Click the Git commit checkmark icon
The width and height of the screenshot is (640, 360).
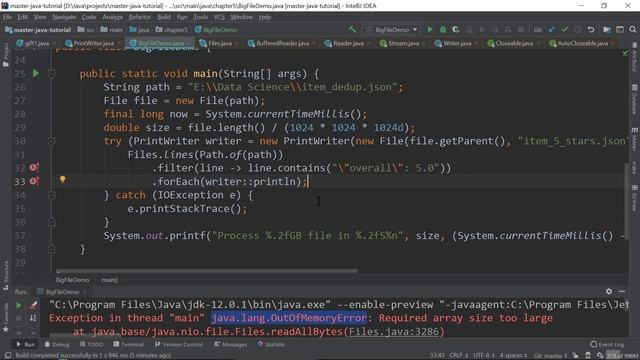point(564,29)
